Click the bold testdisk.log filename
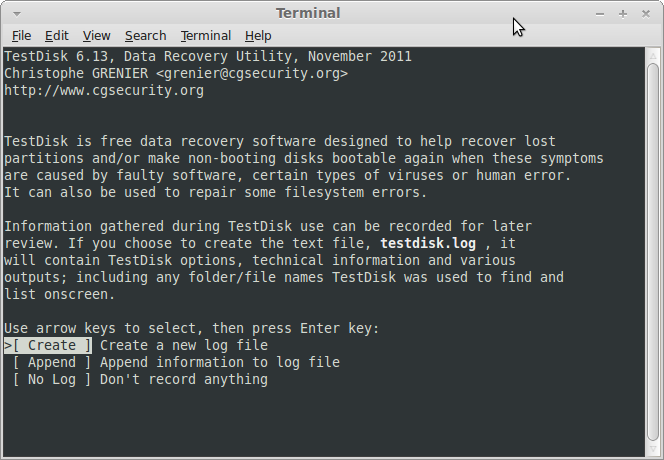This screenshot has width=664, height=460. click(428, 244)
